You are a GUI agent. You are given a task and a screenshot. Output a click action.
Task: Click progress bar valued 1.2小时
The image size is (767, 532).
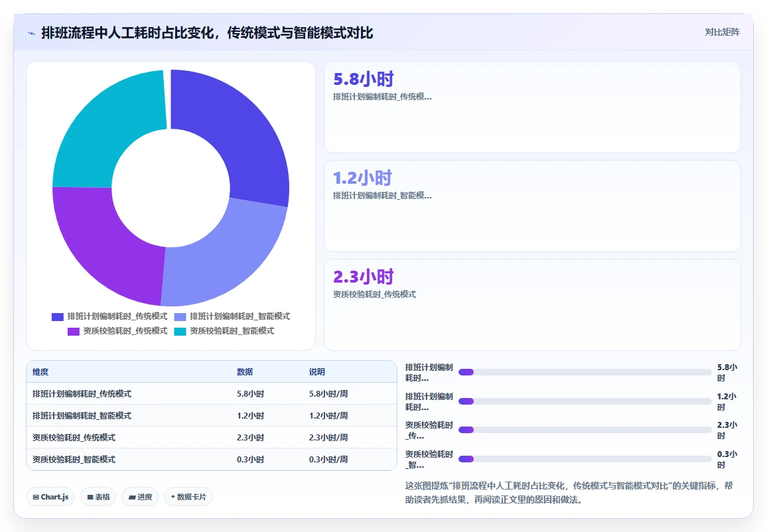(585, 401)
